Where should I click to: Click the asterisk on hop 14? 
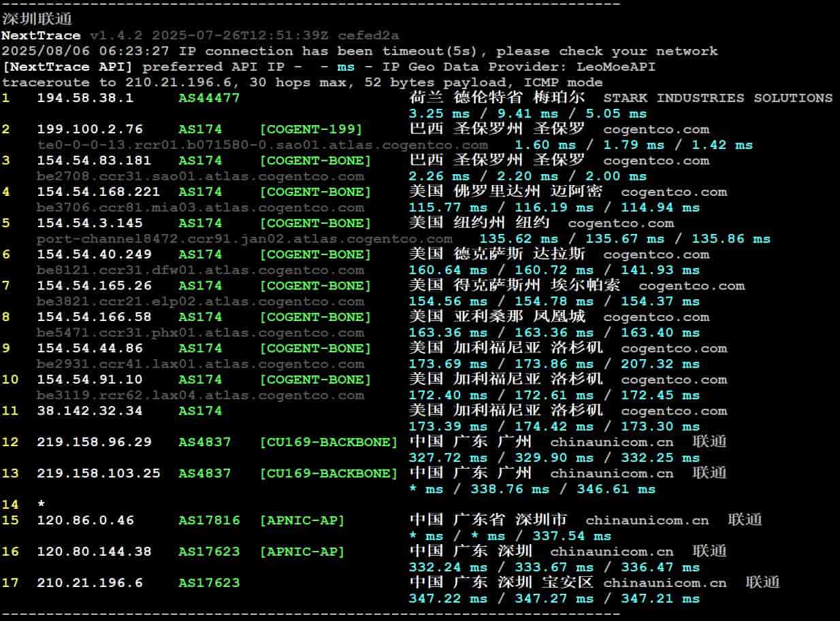(x=41, y=505)
